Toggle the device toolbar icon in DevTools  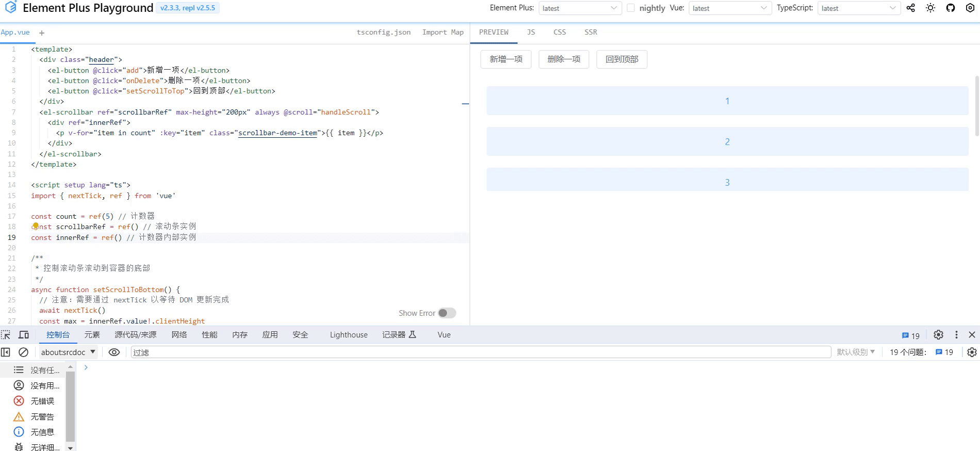pos(24,335)
